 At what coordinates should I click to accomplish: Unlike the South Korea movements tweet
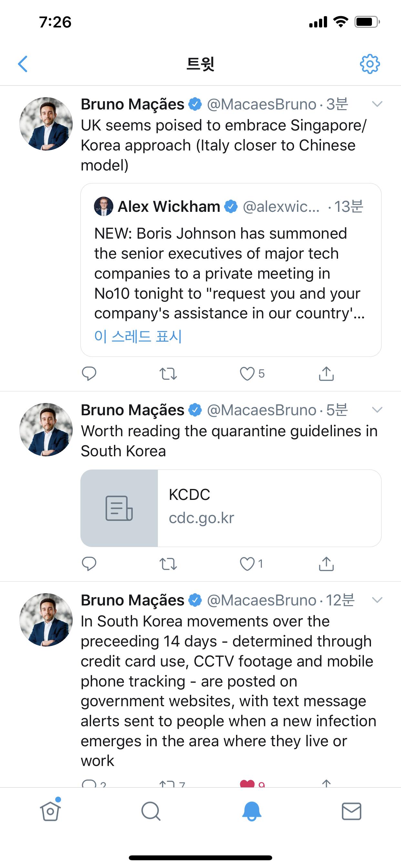pos(247,783)
